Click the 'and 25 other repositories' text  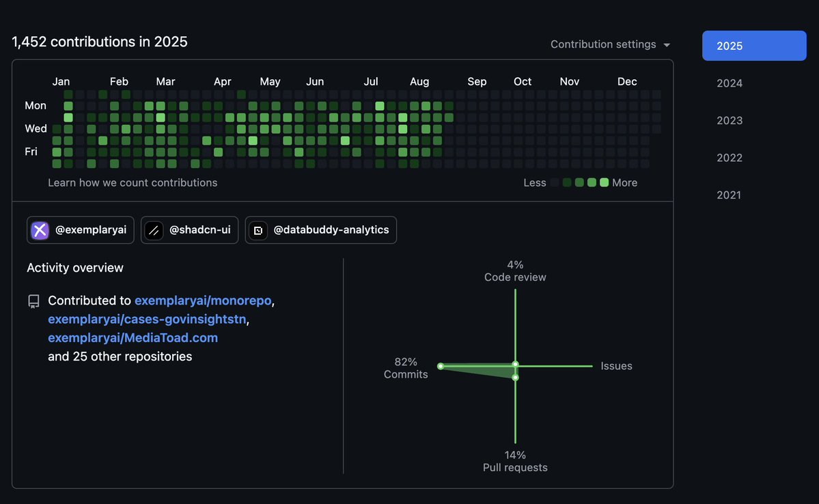click(x=120, y=356)
